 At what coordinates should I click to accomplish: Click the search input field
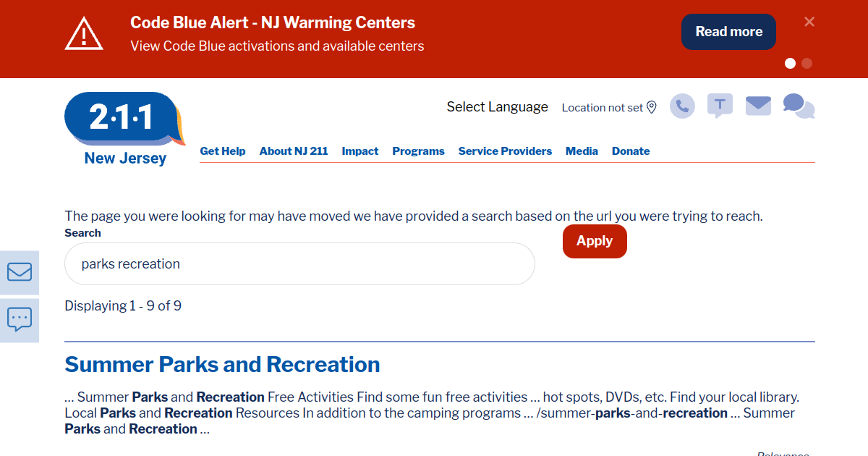click(x=299, y=264)
